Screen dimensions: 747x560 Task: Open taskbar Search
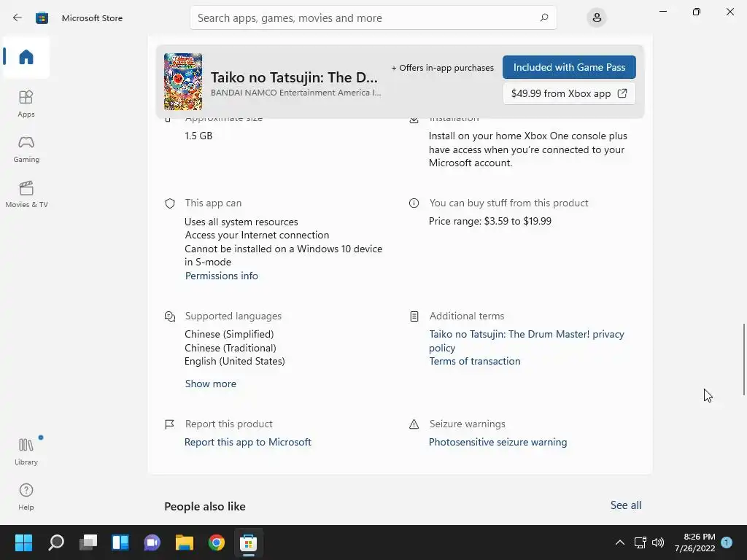click(56, 542)
